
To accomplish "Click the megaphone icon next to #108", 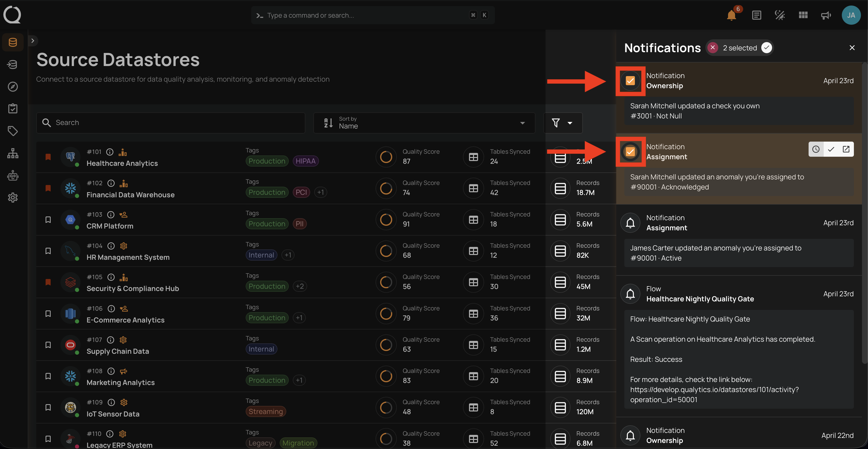I will tap(124, 371).
